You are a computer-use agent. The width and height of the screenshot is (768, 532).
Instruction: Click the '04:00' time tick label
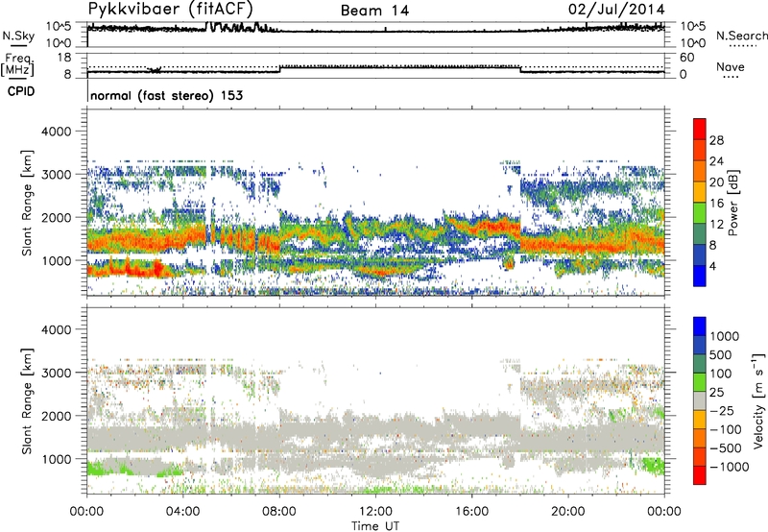click(x=183, y=512)
